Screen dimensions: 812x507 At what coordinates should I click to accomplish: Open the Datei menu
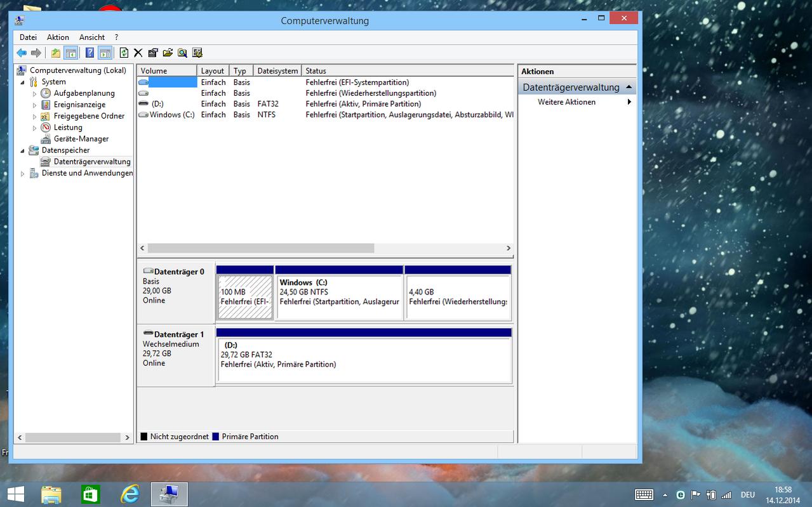point(28,37)
